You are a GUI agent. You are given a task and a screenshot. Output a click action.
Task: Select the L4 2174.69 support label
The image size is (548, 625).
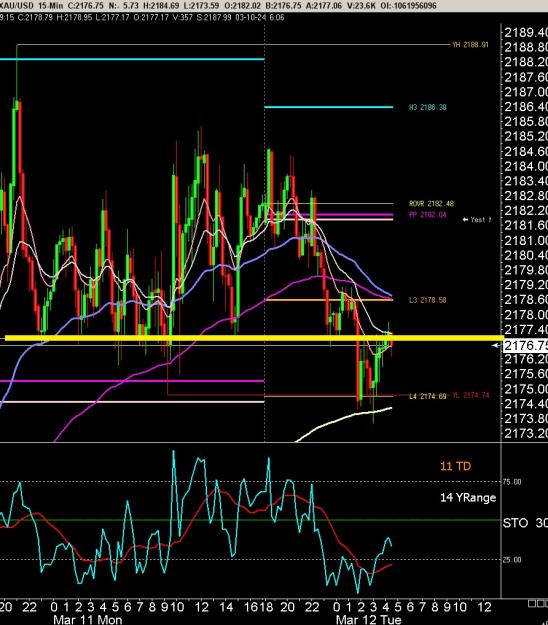(x=428, y=396)
